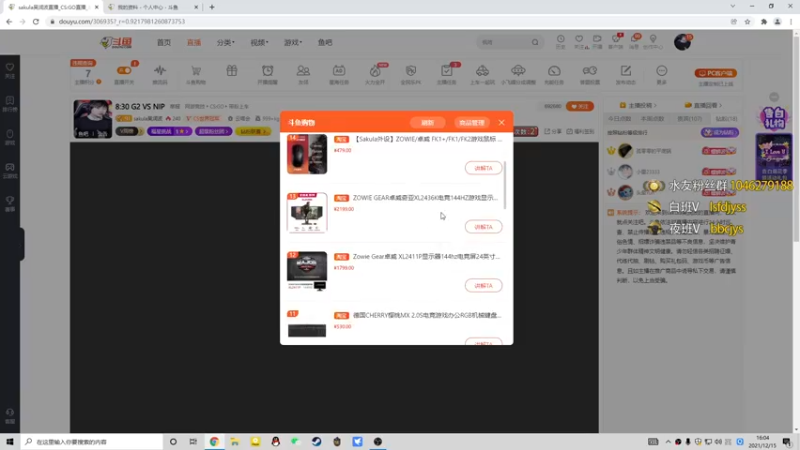
Task: Click the site search input field
Action: [504, 42]
